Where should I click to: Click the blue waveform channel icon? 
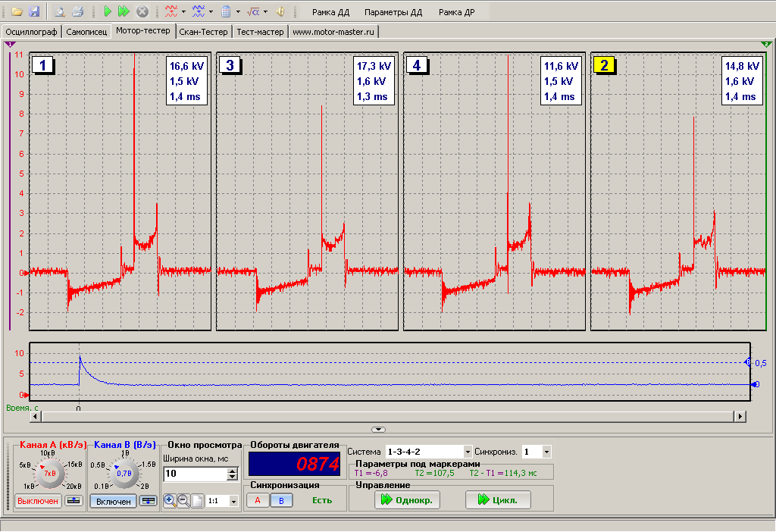click(199, 11)
